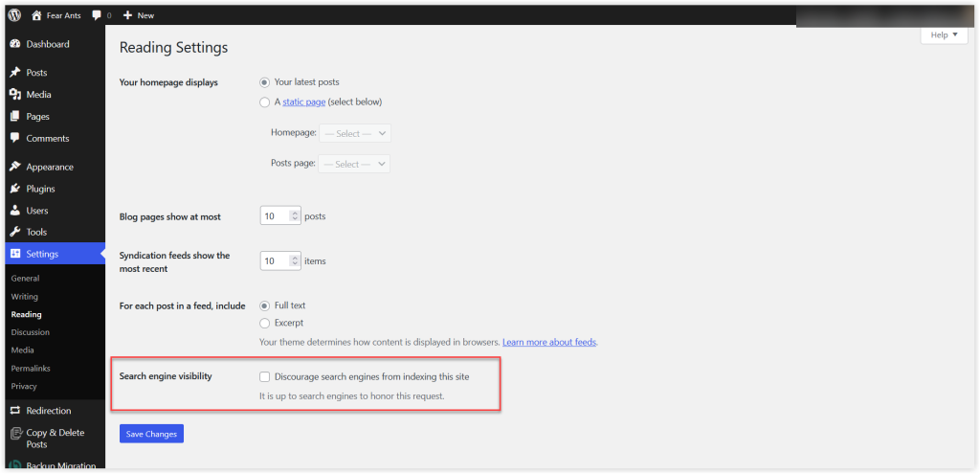This screenshot has height=474, width=980.
Task: Open the Privacy settings submenu
Action: pos(24,387)
